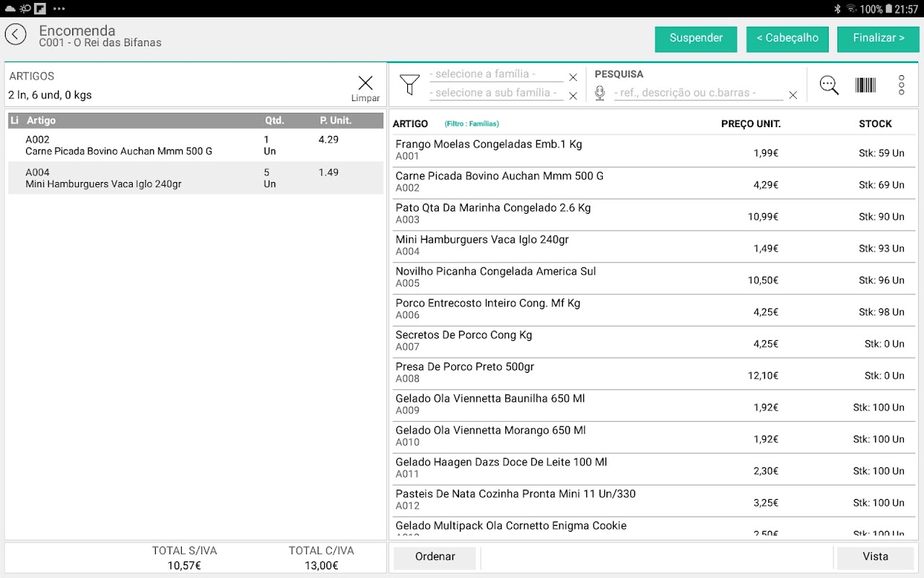Open the 'selecione a sub família' dropdown
924x578 pixels.
[x=496, y=93]
